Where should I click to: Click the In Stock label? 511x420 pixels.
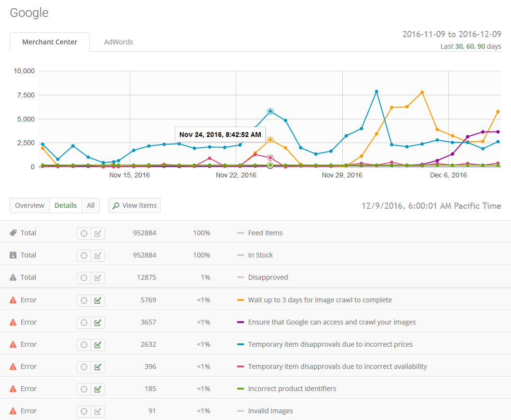(x=260, y=255)
